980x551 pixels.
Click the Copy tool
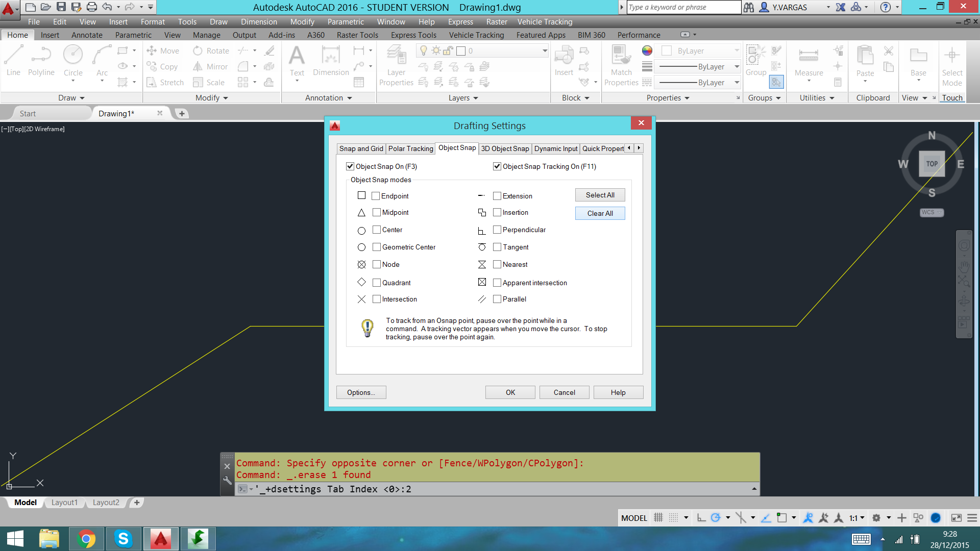click(x=162, y=66)
